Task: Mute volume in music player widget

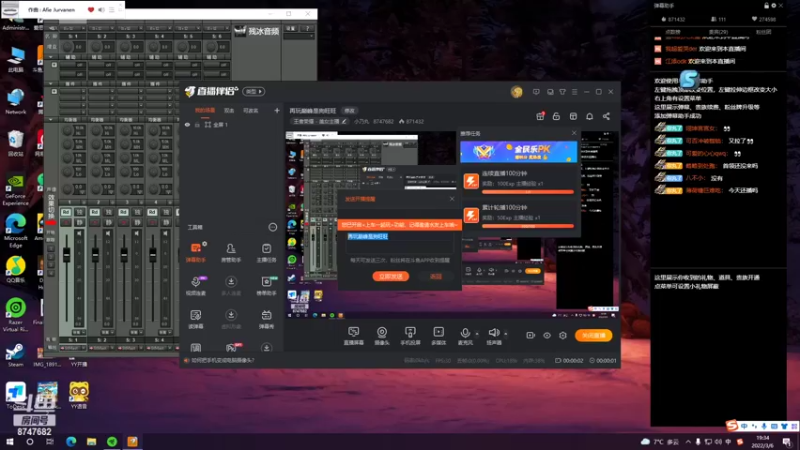Action: [x=101, y=10]
